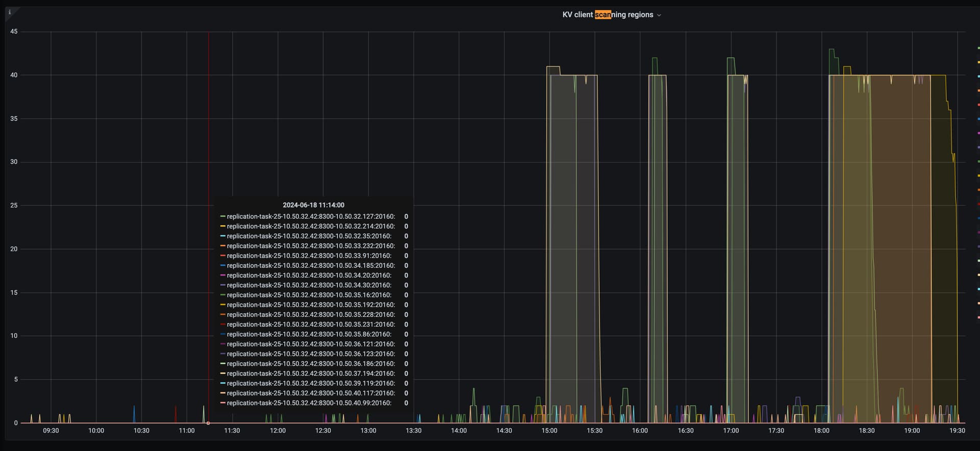Image resolution: width=980 pixels, height=451 pixels.
Task: Open the KV client scanning regions panel menu
Action: (x=607, y=15)
